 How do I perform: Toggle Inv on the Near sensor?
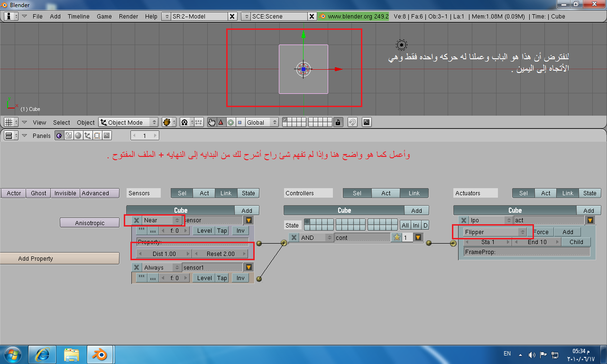coord(240,231)
